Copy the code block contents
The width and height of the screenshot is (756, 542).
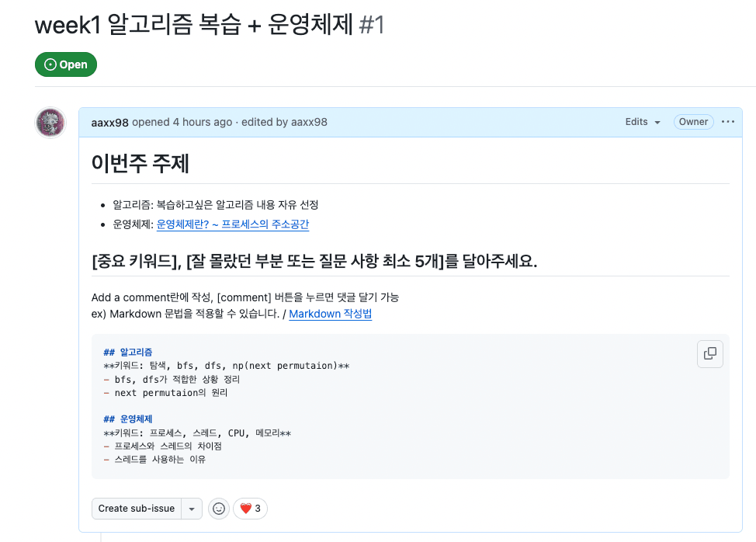[709, 353]
